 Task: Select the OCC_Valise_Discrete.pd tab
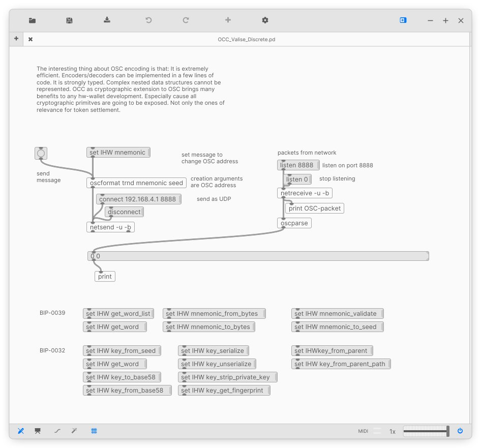point(246,39)
